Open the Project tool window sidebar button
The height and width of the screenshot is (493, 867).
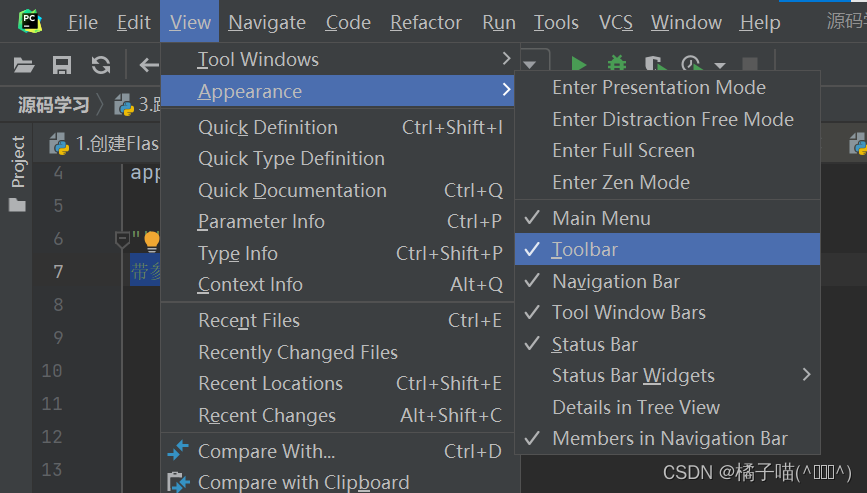[x=18, y=173]
